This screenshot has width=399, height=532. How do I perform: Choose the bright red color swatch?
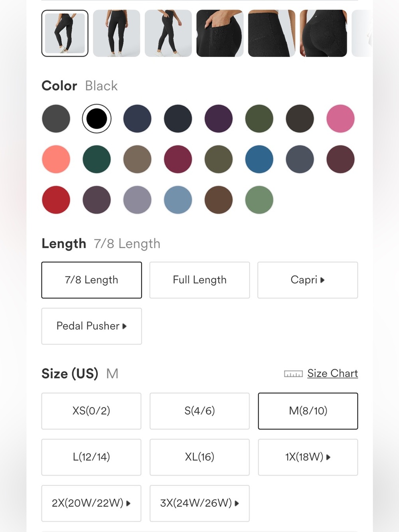click(56, 200)
